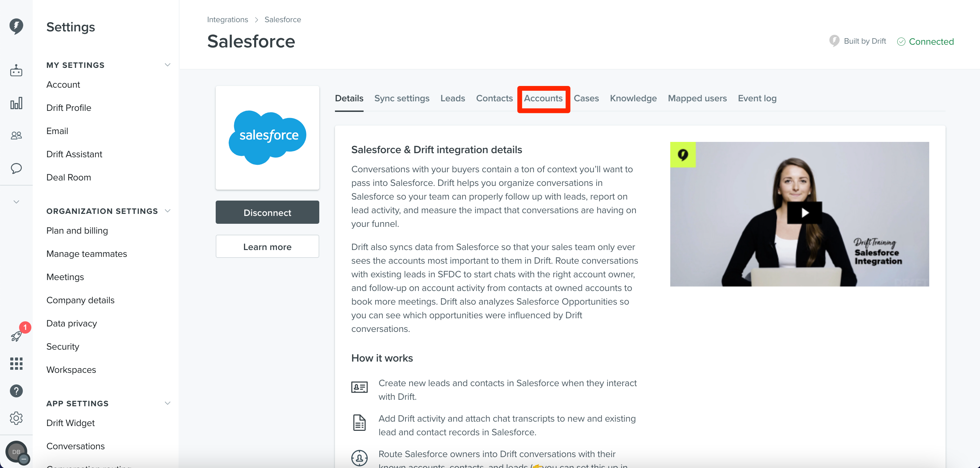Expand the sidebar chevron below chat icon

point(16,202)
